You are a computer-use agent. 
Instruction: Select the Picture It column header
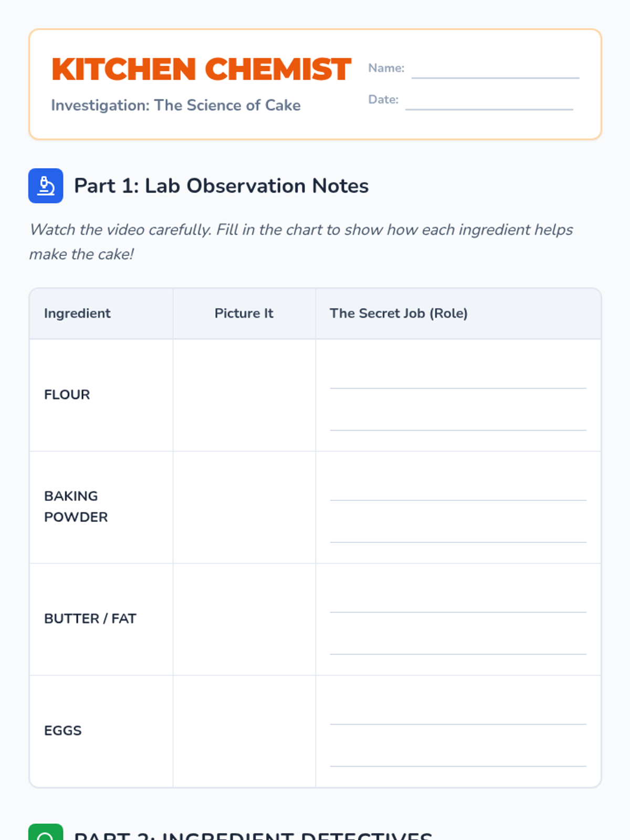(244, 313)
